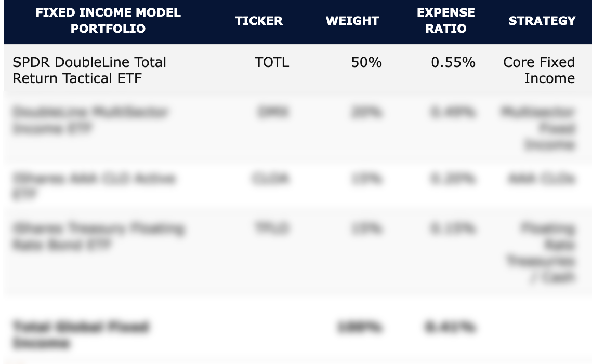The image size is (592, 364).
Task: Click the blurred AAA CLOs strategy cell
Action: 541,179
